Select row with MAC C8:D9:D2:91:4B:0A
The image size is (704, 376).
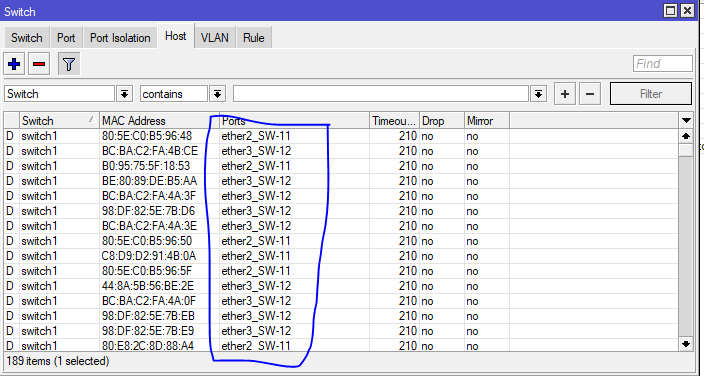tap(341, 256)
